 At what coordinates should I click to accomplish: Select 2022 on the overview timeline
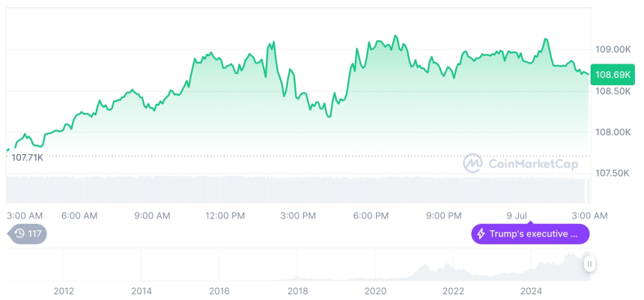453,290
